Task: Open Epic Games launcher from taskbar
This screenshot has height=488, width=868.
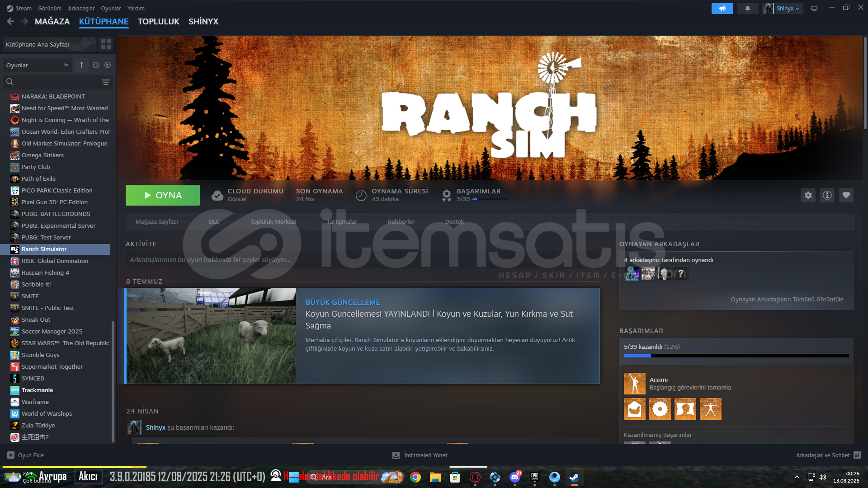Action: (535, 477)
